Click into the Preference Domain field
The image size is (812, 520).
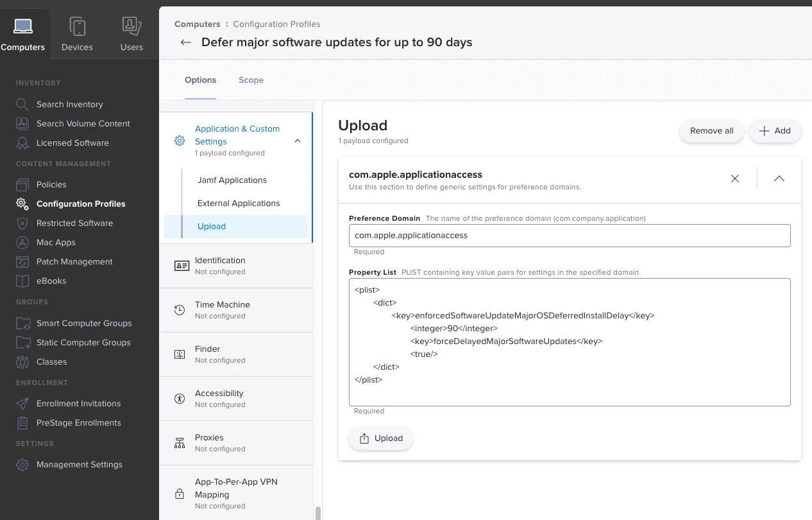click(x=570, y=236)
